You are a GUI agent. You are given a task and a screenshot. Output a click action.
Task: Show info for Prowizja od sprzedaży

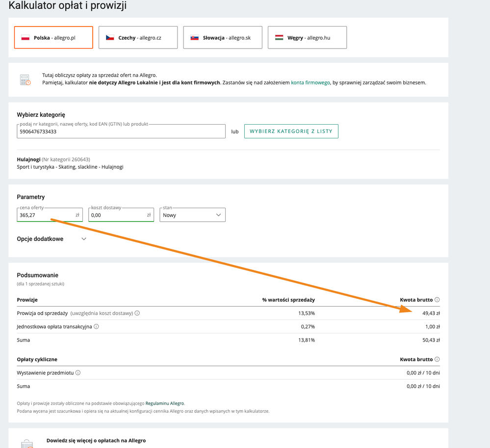point(137,313)
